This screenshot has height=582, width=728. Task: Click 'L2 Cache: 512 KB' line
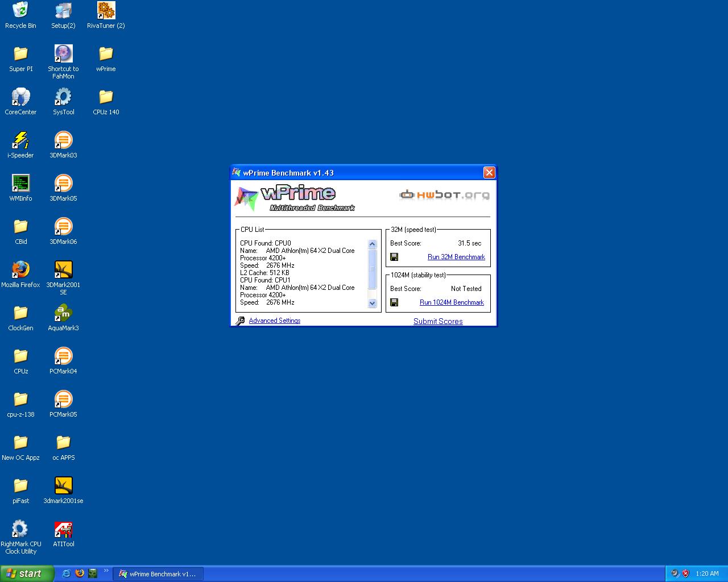tap(264, 273)
